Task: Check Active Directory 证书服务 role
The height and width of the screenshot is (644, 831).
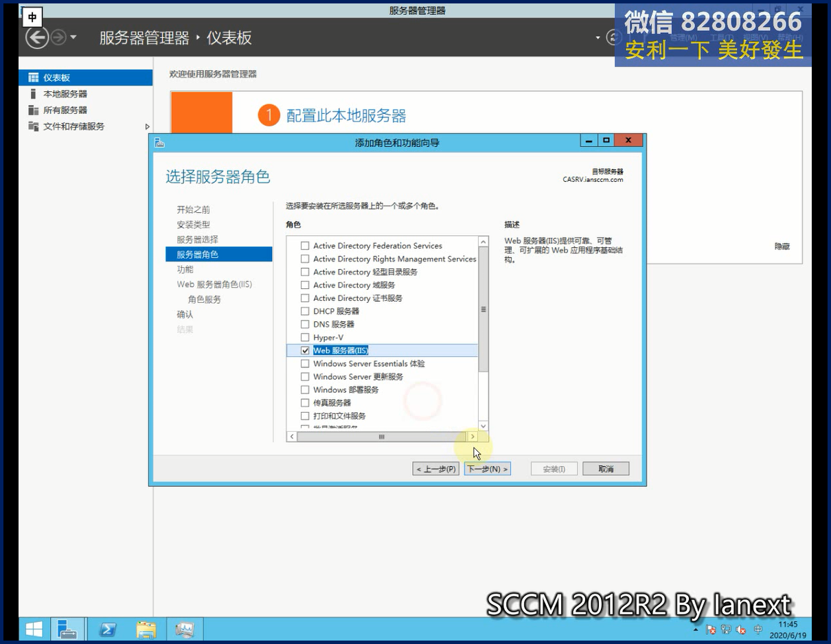Action: pos(305,298)
